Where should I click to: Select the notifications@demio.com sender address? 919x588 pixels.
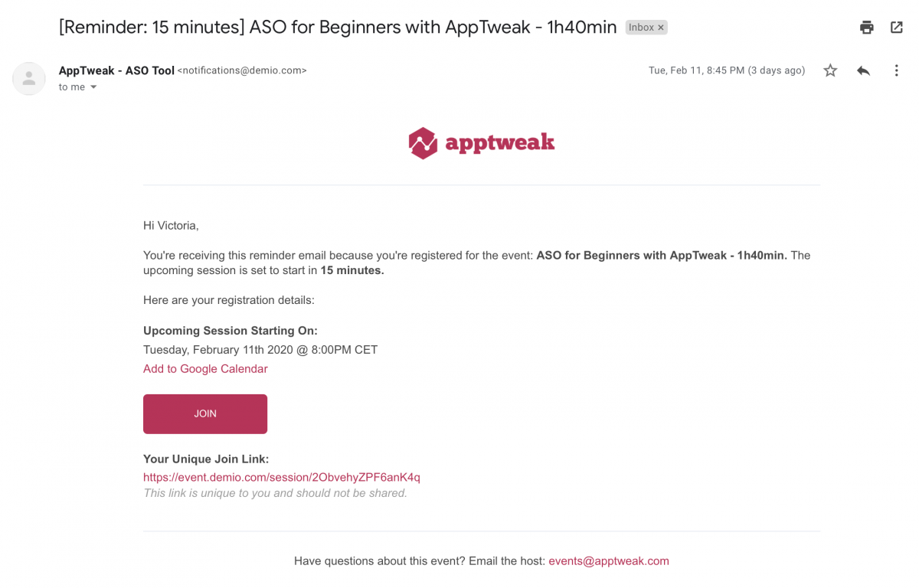(242, 70)
